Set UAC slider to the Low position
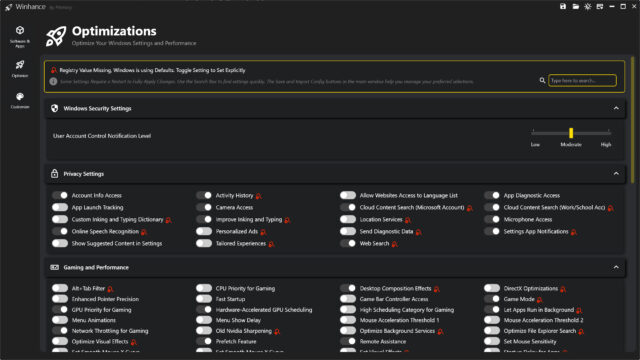This screenshot has height=360, width=640. (x=533, y=133)
